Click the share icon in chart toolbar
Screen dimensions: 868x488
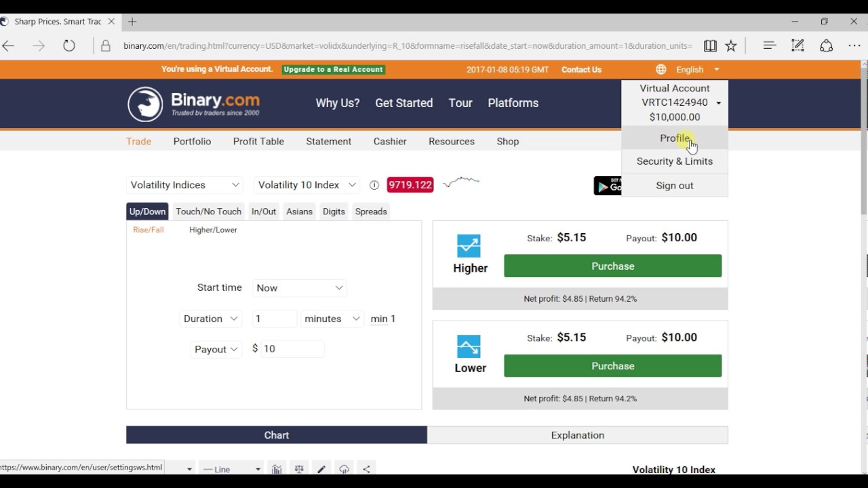(x=366, y=469)
